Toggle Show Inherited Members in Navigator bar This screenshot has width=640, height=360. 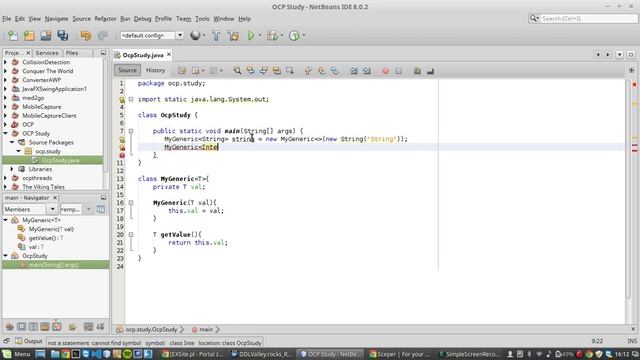pyautogui.click(x=9, y=327)
